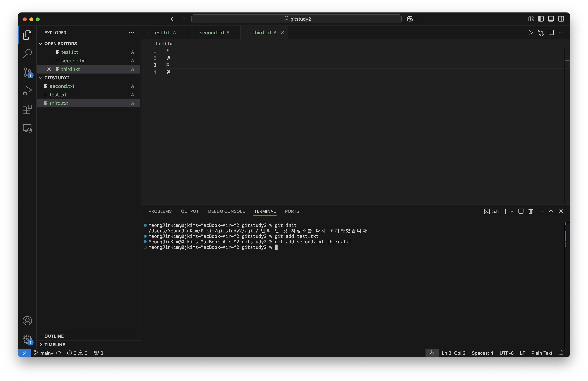Select test.txt under Open Editors

coord(88,52)
